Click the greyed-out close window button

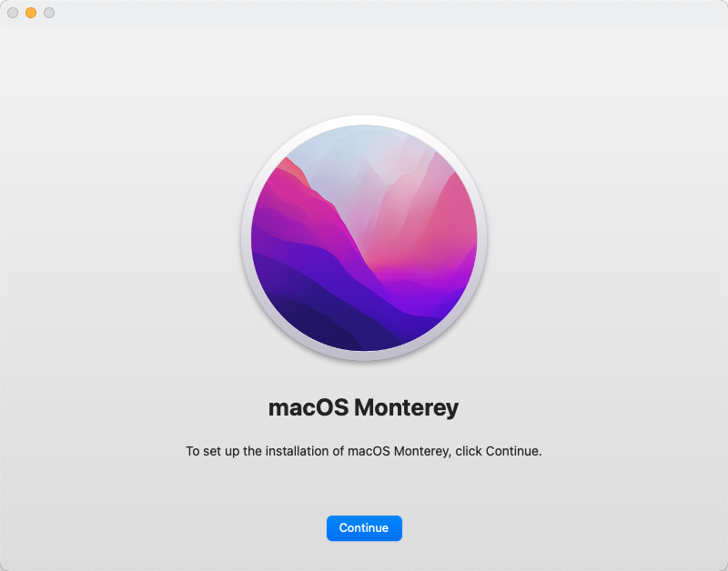coord(13,13)
